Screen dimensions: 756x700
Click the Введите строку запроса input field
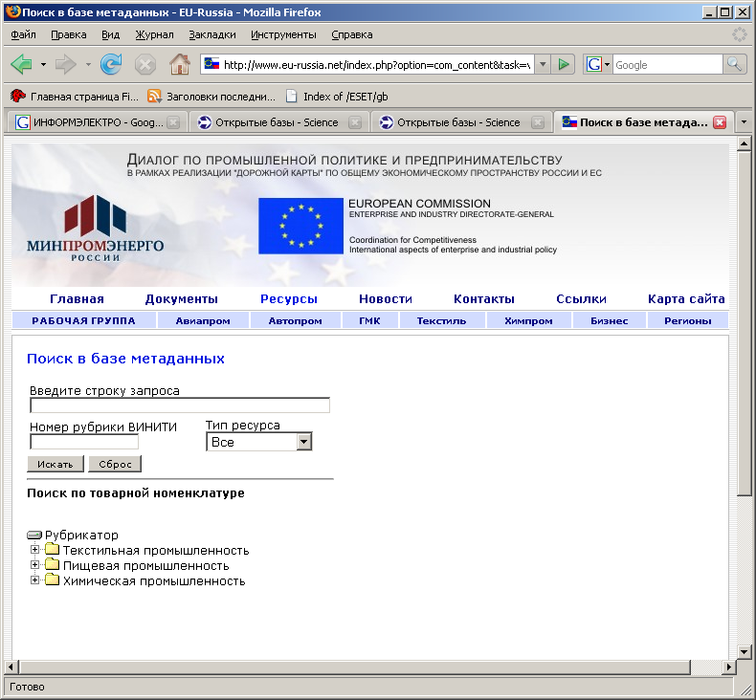pyautogui.click(x=180, y=405)
